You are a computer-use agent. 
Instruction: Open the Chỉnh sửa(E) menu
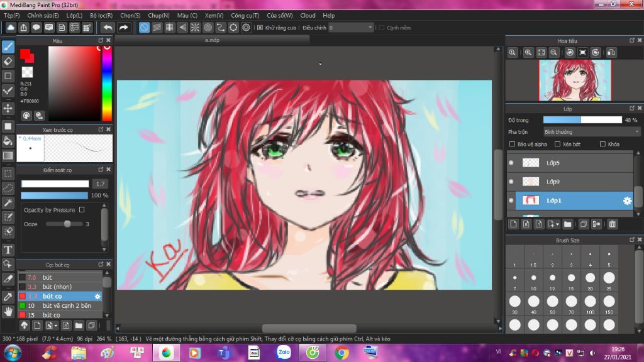point(43,16)
